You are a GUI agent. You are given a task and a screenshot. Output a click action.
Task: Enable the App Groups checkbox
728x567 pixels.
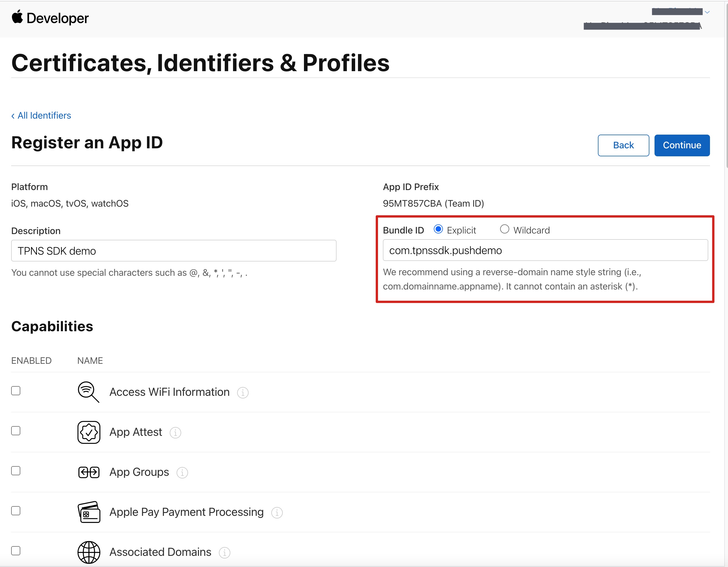[16, 471]
